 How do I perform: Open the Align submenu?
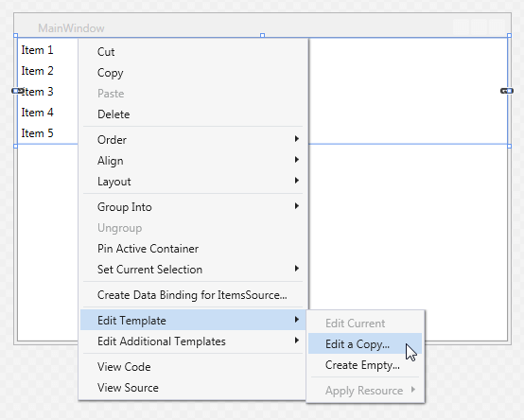pyautogui.click(x=193, y=161)
